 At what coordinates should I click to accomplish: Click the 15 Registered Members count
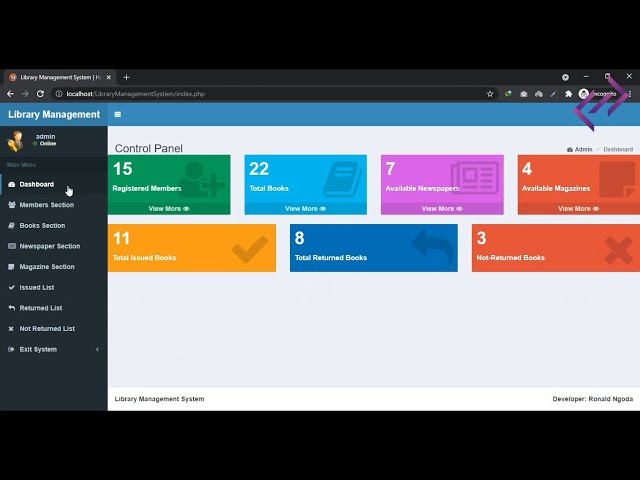pos(122,169)
